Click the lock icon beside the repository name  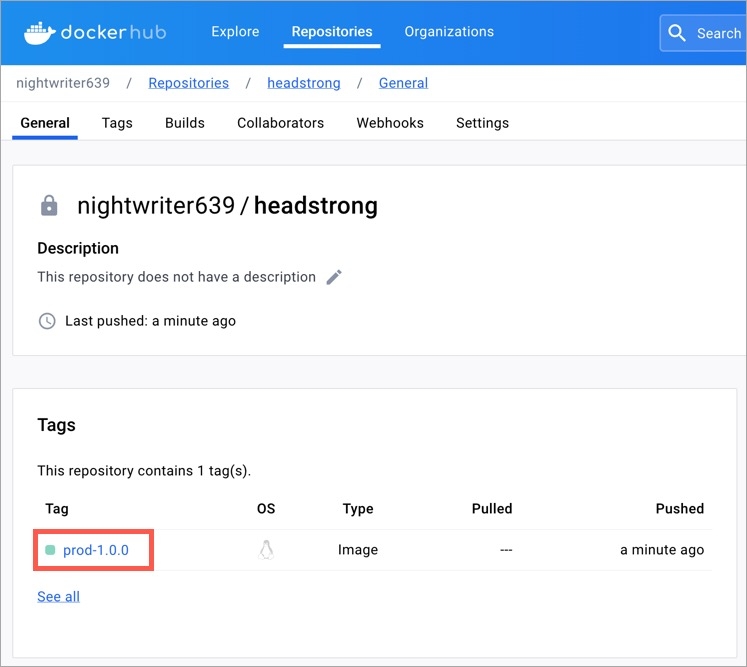point(49,206)
